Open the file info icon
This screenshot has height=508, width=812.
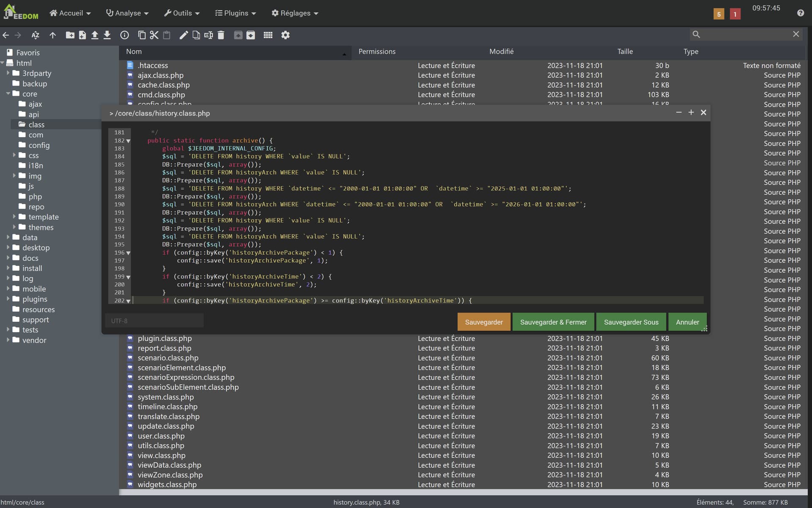point(124,35)
